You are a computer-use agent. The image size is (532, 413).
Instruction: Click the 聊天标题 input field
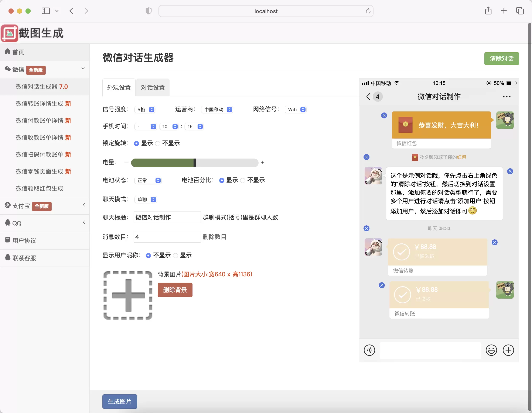tap(167, 217)
